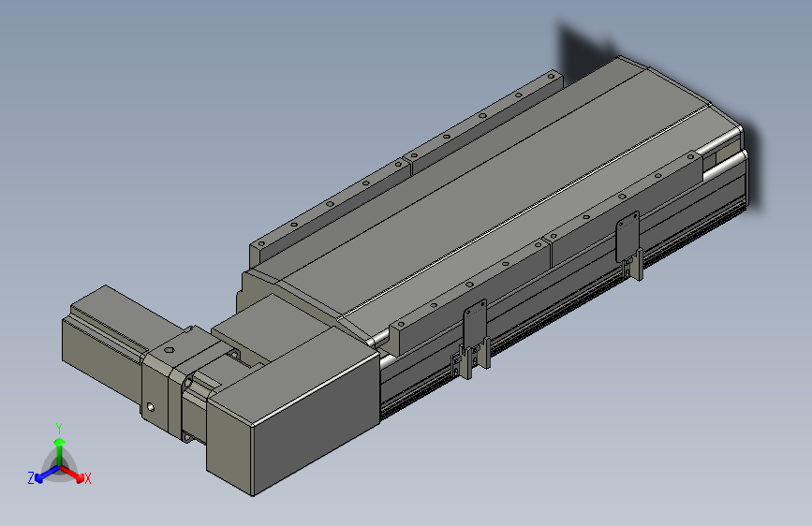The height and width of the screenshot is (526, 812).
Task: Click the green Y axis arrow of triad
Action: click(60, 451)
